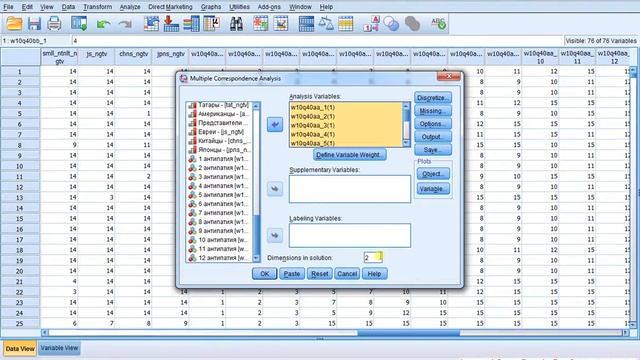Run the ABC spell check icon
Viewport: 640px width, 360px height.
pyautogui.click(x=439, y=24)
